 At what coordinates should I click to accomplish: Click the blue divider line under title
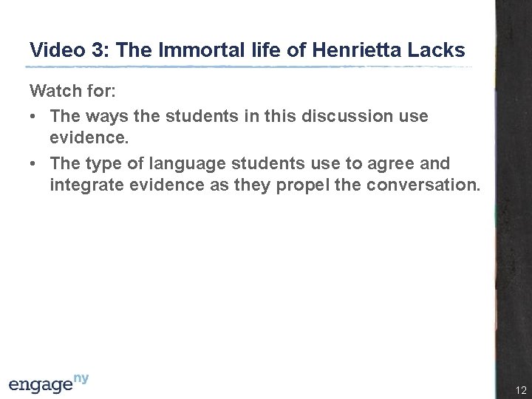tap(250, 66)
